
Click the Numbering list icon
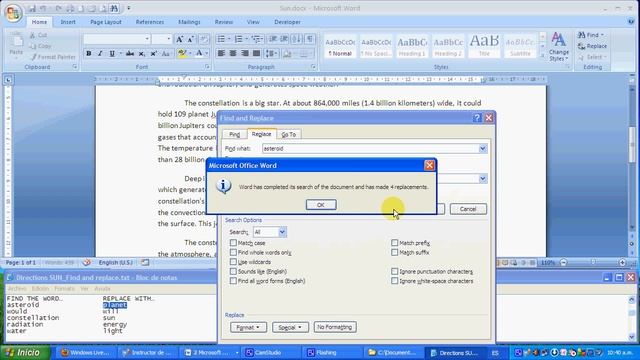tap(238, 39)
